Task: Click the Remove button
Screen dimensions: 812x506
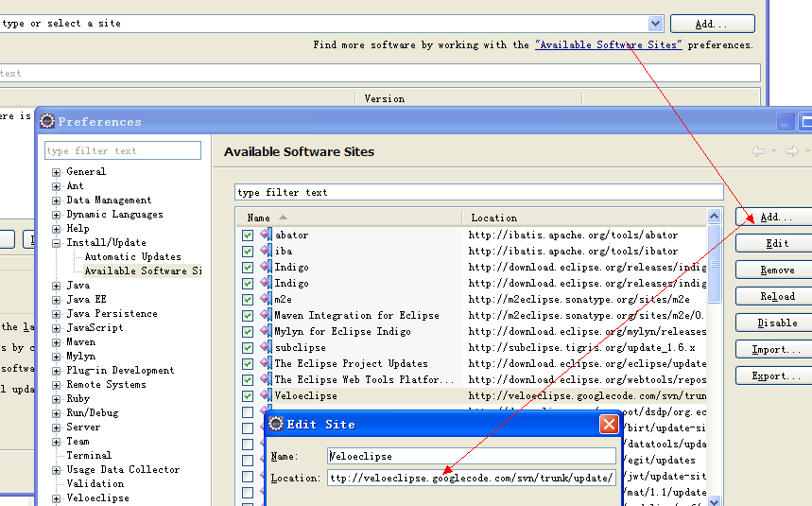Action: (776, 270)
